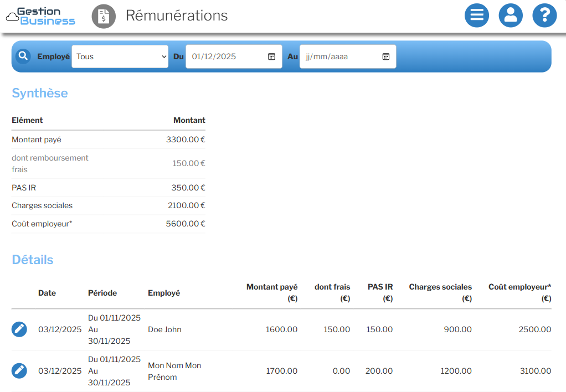
Task: Click the Date column header
Action: (47, 293)
